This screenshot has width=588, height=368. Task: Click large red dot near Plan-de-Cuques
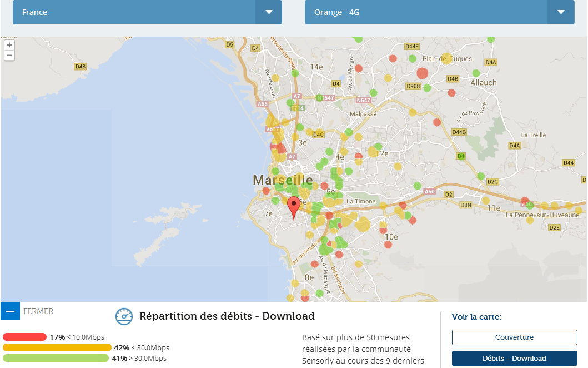(422, 73)
